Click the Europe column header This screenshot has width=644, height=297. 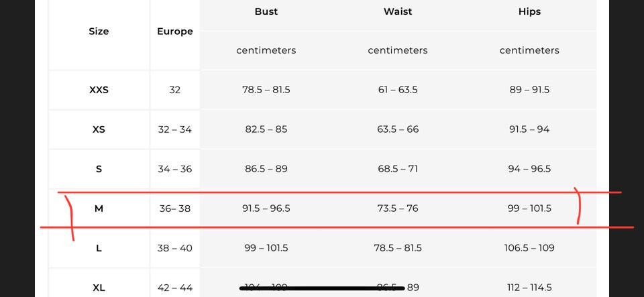[x=174, y=32]
